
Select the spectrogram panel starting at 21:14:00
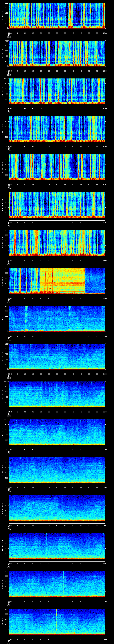(x=57, y=16)
